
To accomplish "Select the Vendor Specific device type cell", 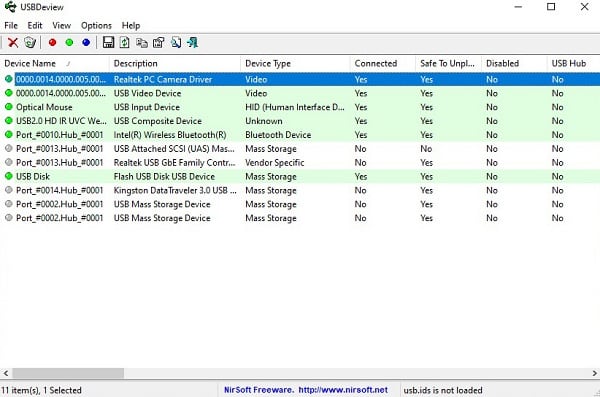I will click(x=275, y=162).
